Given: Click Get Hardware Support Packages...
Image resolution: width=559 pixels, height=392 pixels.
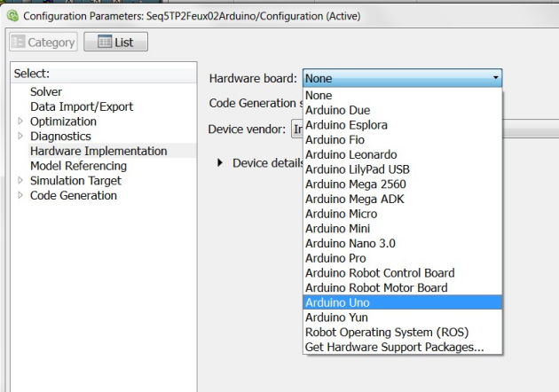Looking at the screenshot, I should [x=403, y=347].
